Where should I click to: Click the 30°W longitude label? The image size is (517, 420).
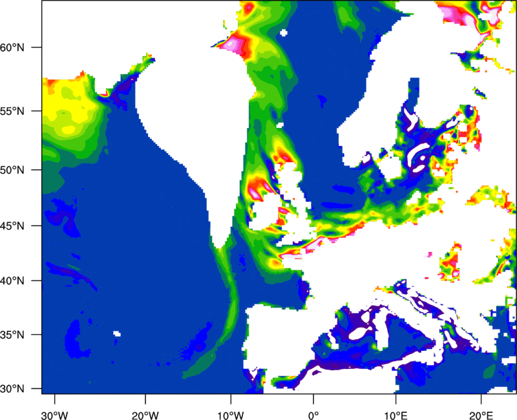[x=54, y=415]
